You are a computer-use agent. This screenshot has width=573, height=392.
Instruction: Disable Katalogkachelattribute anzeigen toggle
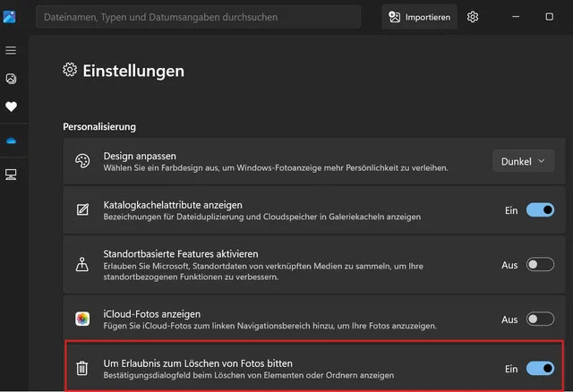coord(540,210)
